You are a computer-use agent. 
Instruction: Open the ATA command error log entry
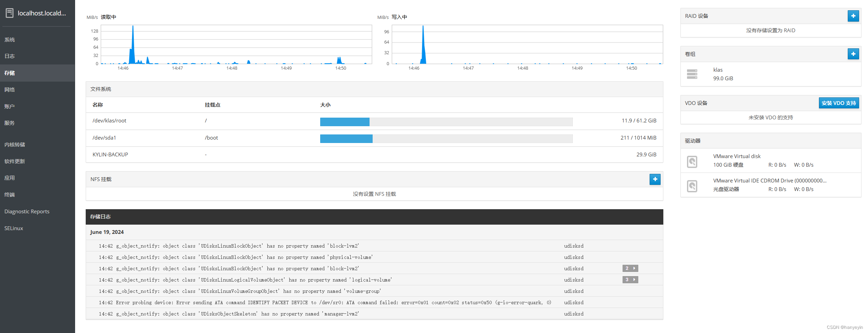click(x=374, y=302)
